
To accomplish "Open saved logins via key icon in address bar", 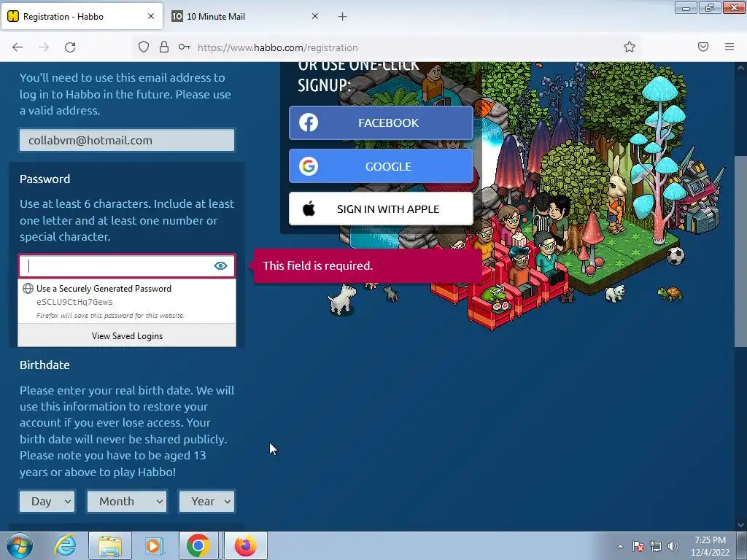I will pos(185,47).
